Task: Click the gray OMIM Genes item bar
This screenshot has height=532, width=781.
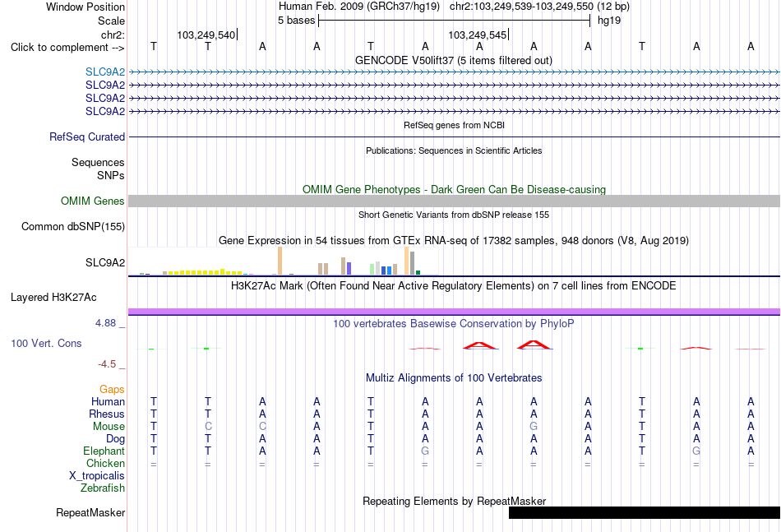Action: [454, 201]
